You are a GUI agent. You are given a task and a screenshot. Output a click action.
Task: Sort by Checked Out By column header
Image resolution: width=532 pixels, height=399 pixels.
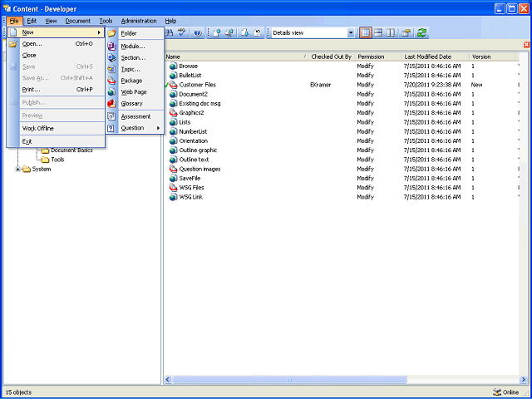tap(332, 57)
